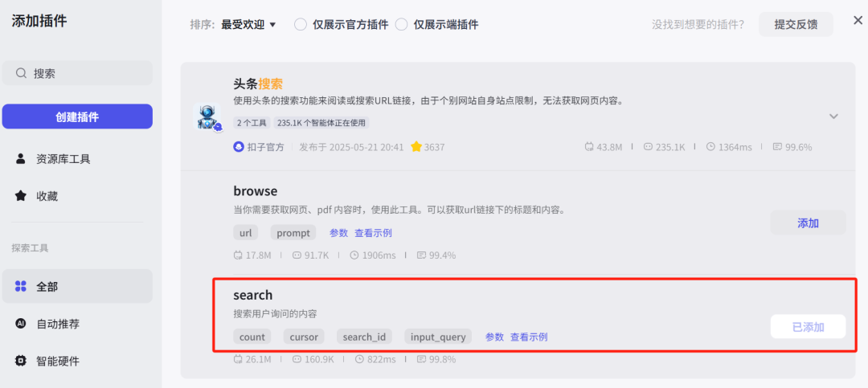Image resolution: width=868 pixels, height=388 pixels.
Task: Open 查看示例 link for search tool
Action: tap(529, 337)
